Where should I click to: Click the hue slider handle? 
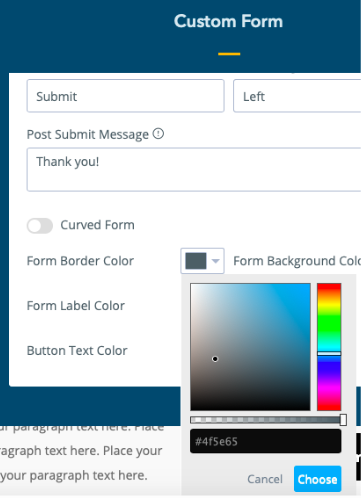tap(329, 353)
